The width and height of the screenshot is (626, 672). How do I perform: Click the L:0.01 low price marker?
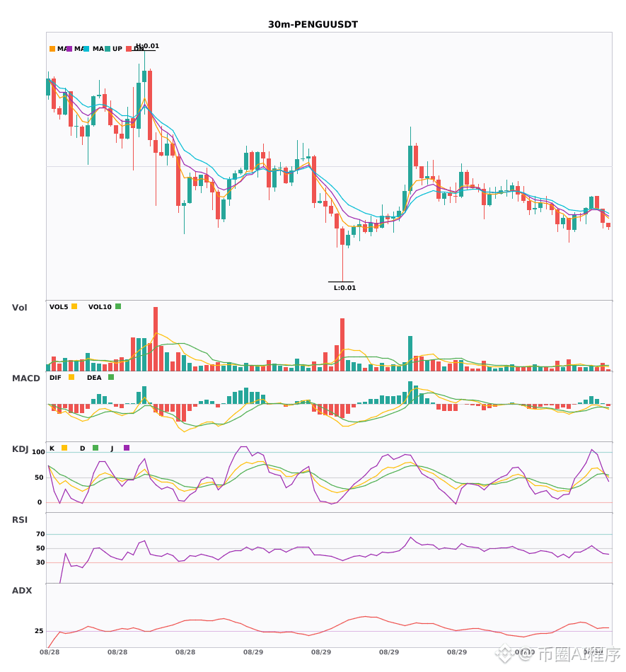click(344, 288)
